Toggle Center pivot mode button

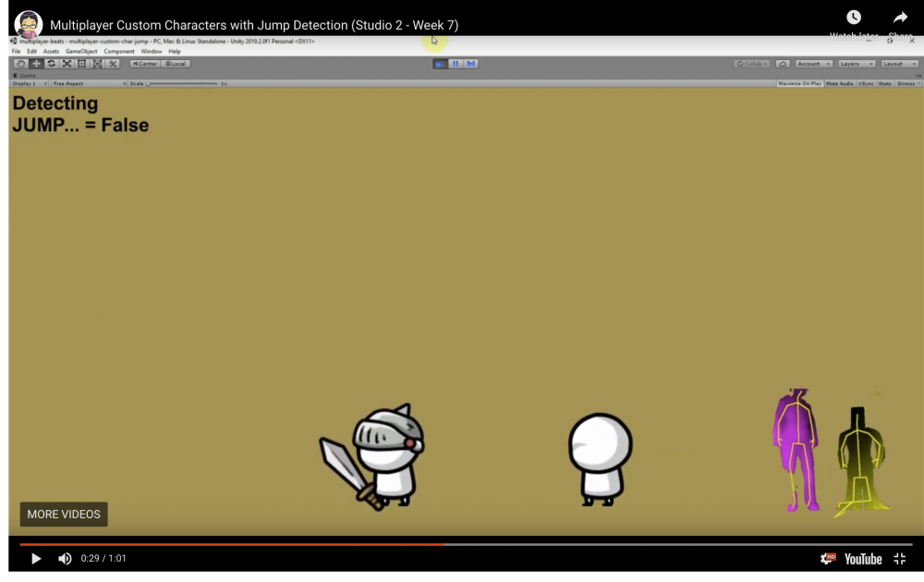pos(145,64)
